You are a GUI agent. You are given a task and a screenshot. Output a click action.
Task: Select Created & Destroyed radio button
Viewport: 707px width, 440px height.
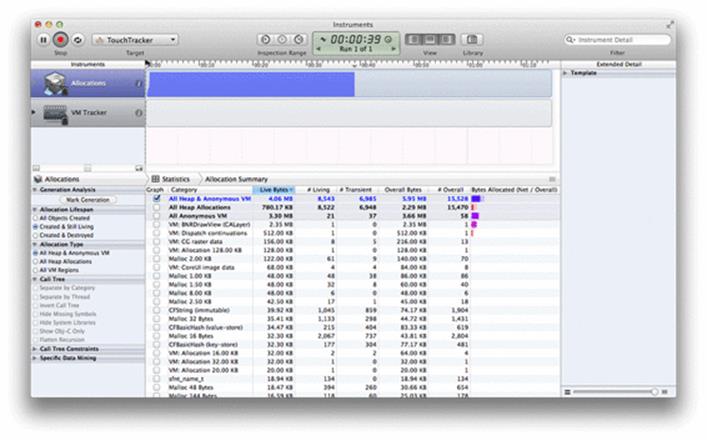tap(35, 235)
